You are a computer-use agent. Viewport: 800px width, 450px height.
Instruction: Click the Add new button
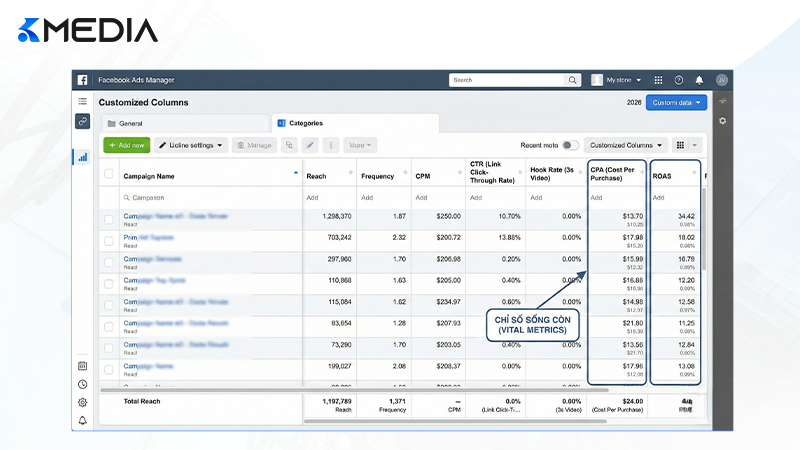coord(127,145)
